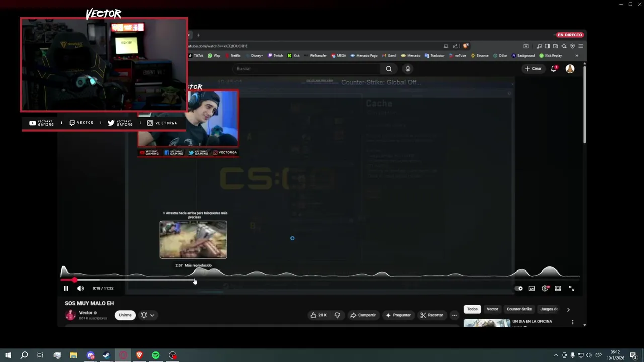The height and width of the screenshot is (362, 644).
Task: Open the Netflix bookmark
Action: coord(233,56)
